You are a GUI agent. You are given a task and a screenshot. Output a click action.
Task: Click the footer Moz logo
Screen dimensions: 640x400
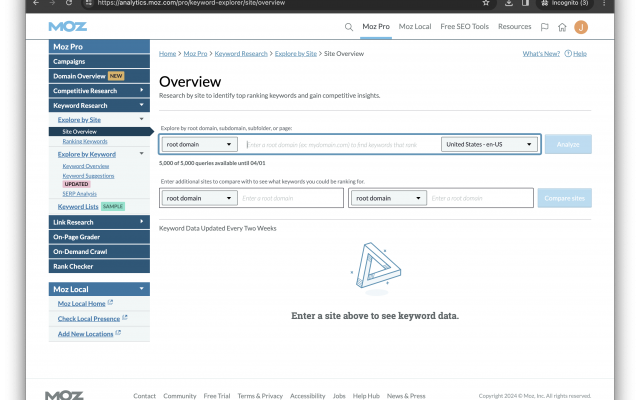click(x=64, y=396)
